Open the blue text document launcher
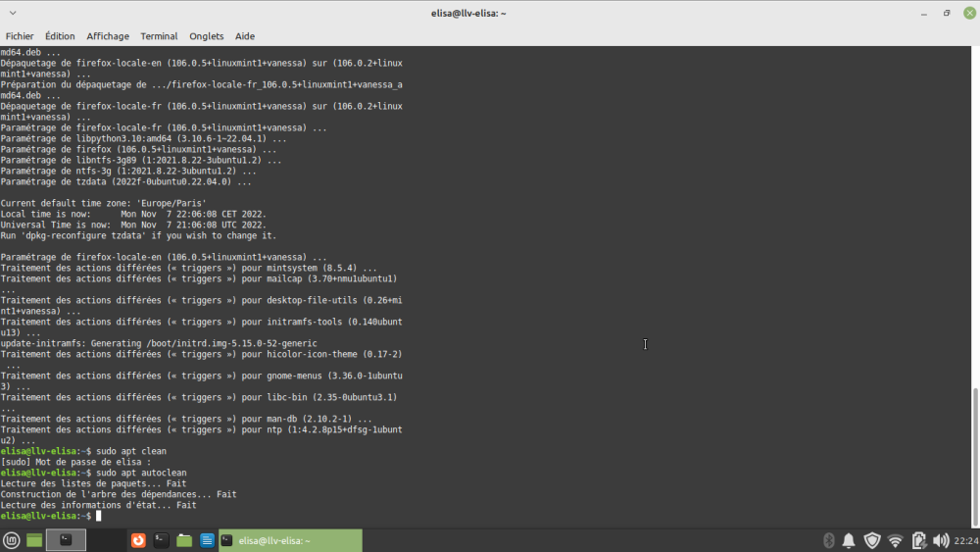The height and width of the screenshot is (552, 980). [207, 540]
